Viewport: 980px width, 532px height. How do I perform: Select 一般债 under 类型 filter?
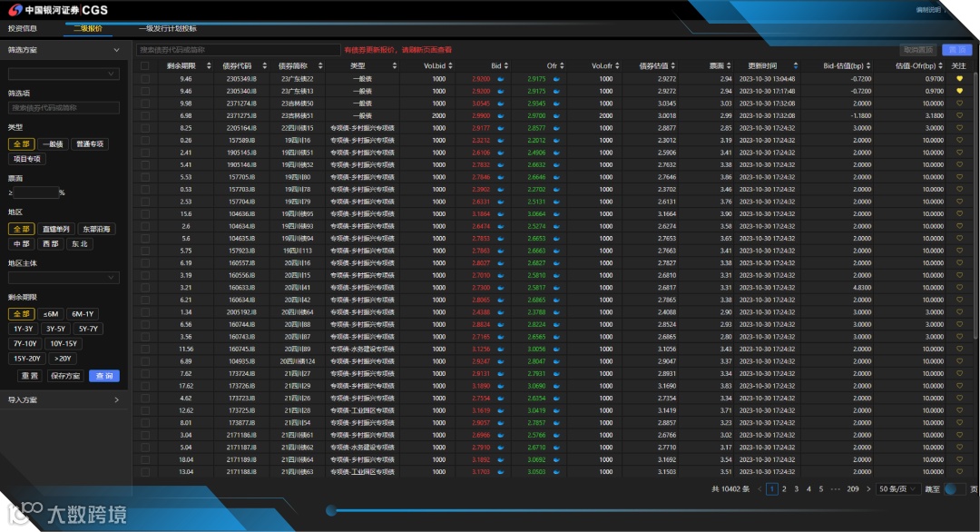[x=53, y=143]
